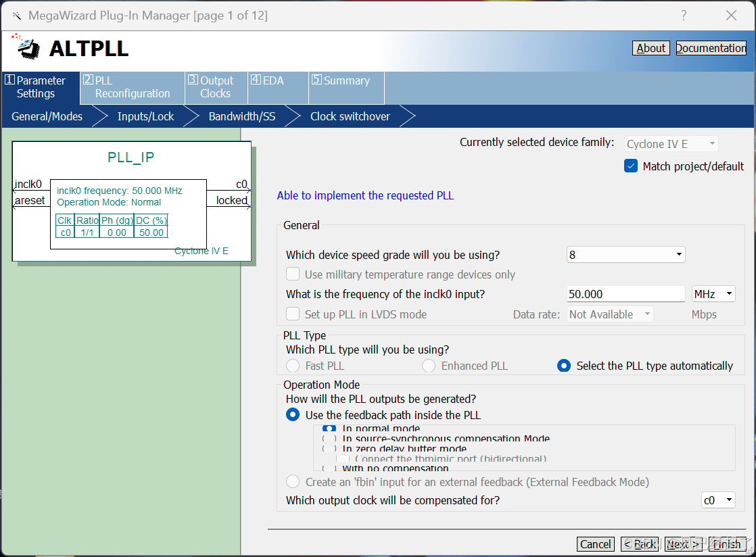Image resolution: width=756 pixels, height=557 pixels.
Task: Select With no compensation option
Action: tap(329, 468)
